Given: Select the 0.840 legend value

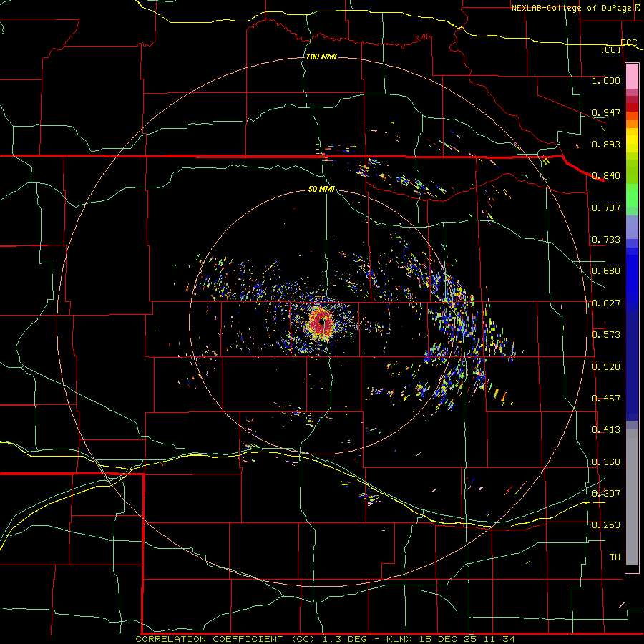Looking at the screenshot, I should click(x=606, y=176).
